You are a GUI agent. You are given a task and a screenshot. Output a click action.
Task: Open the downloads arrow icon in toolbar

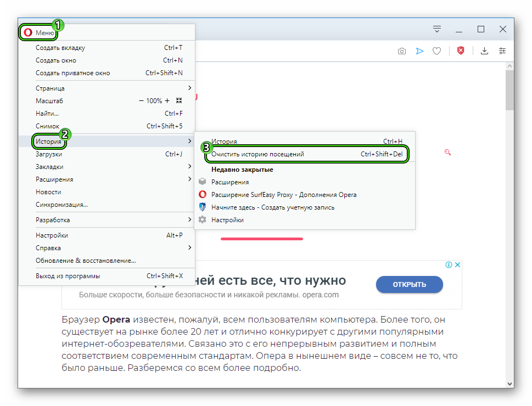484,51
